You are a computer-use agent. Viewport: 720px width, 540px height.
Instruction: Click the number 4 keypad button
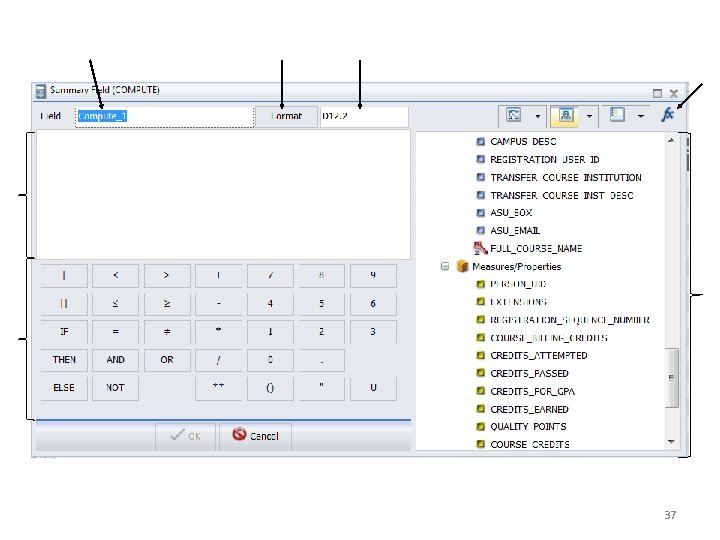coord(270,304)
